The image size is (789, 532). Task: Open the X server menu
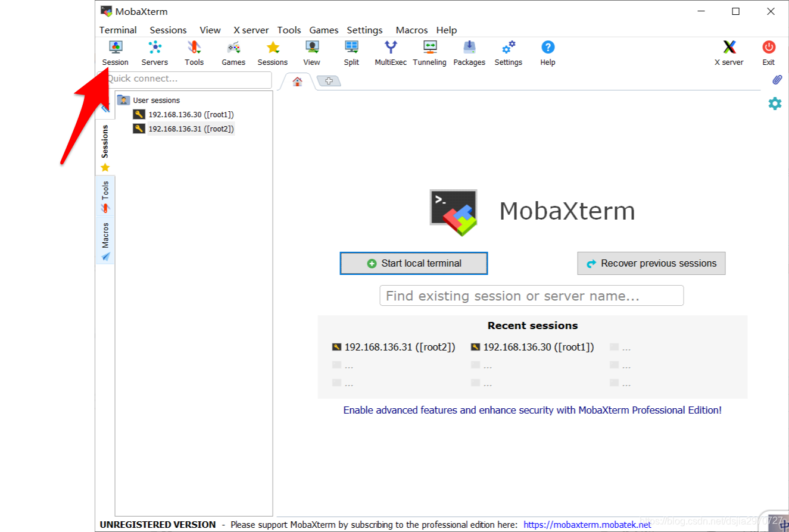click(x=251, y=30)
